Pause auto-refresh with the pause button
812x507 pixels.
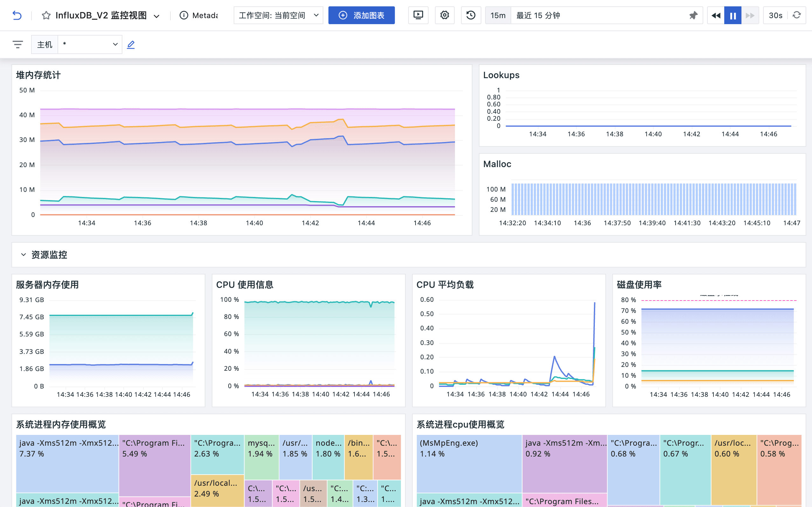pyautogui.click(x=733, y=15)
